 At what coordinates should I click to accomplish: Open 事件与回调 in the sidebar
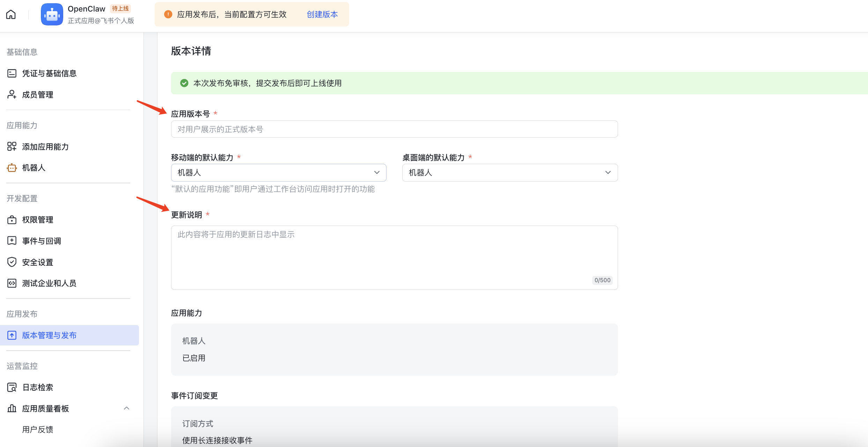point(41,241)
